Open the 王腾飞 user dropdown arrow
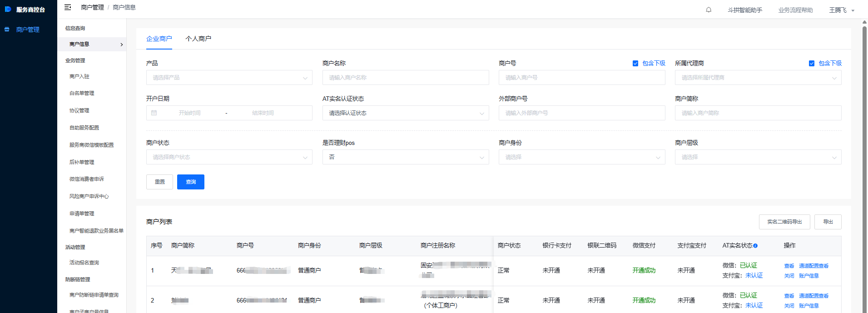 pyautogui.click(x=853, y=10)
